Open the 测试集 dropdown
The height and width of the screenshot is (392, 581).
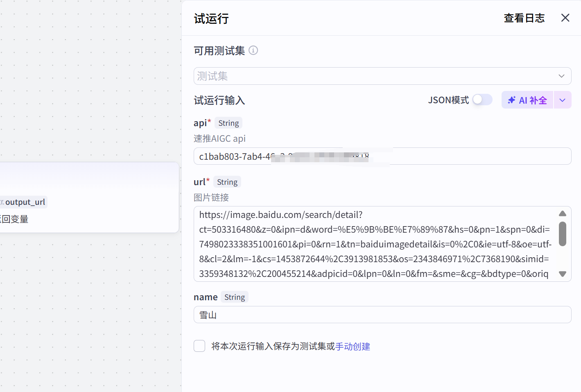(377, 76)
